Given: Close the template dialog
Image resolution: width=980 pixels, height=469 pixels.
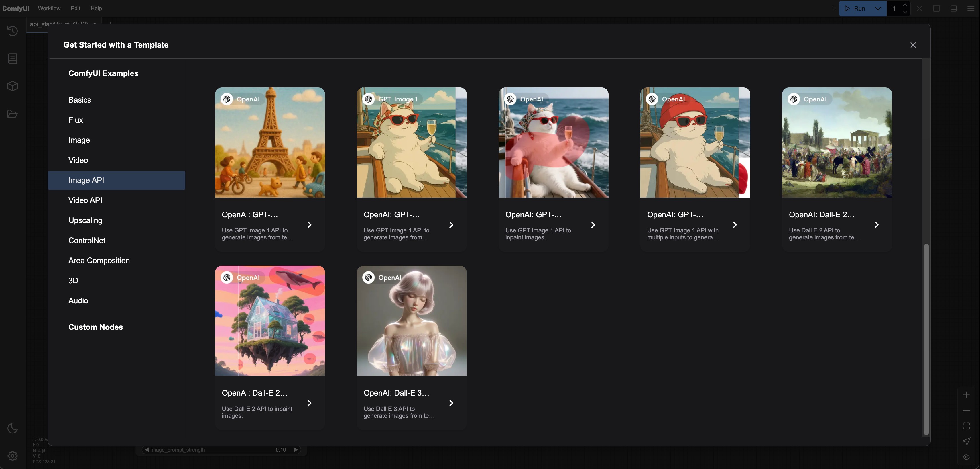Looking at the screenshot, I should 913,45.
